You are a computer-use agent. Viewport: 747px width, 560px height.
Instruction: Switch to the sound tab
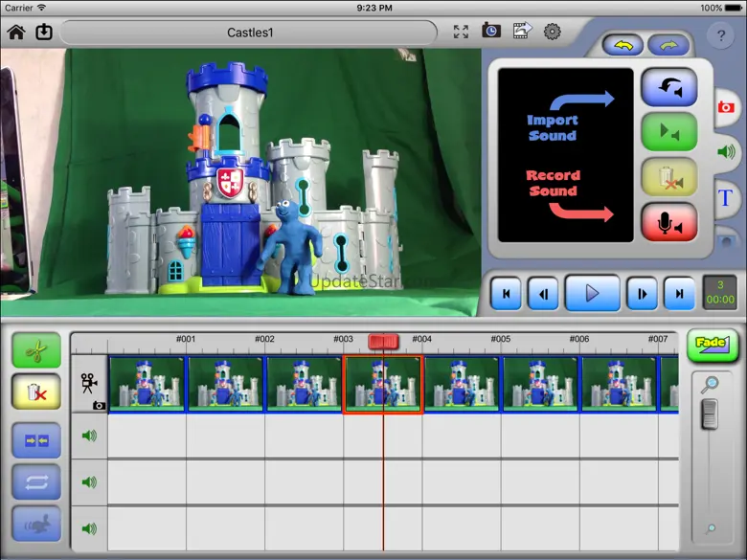726,152
